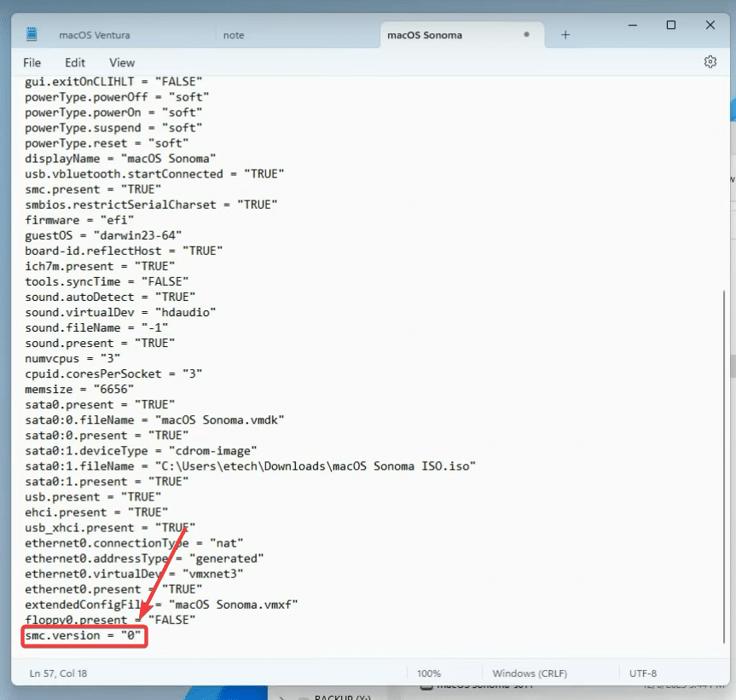Open the Edit menu
The width and height of the screenshot is (736, 700).
click(75, 63)
